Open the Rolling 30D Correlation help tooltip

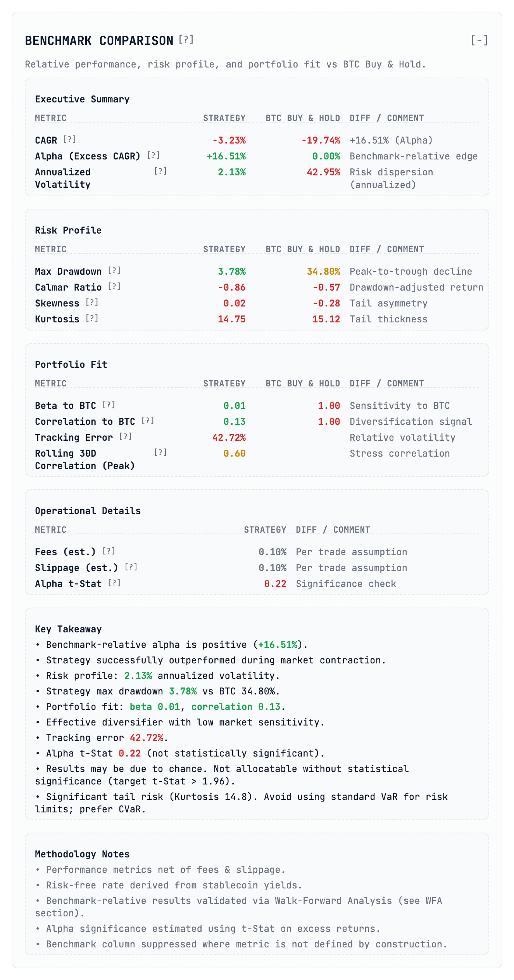pos(160,451)
